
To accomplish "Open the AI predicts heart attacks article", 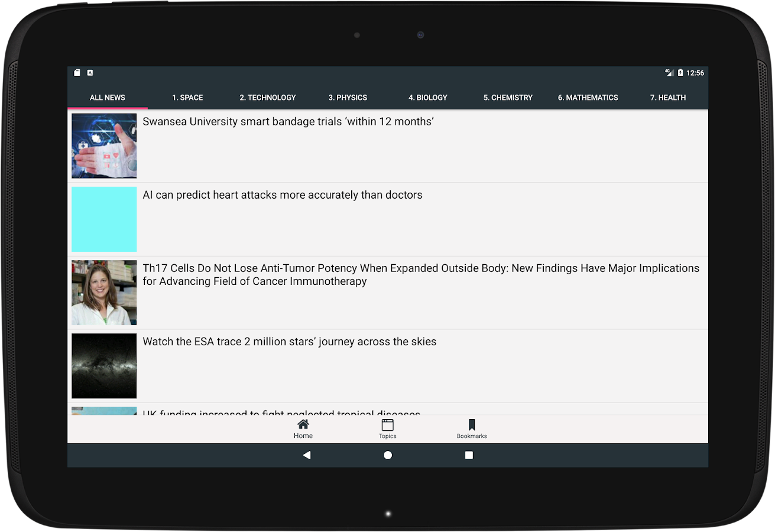I will pyautogui.click(x=388, y=219).
